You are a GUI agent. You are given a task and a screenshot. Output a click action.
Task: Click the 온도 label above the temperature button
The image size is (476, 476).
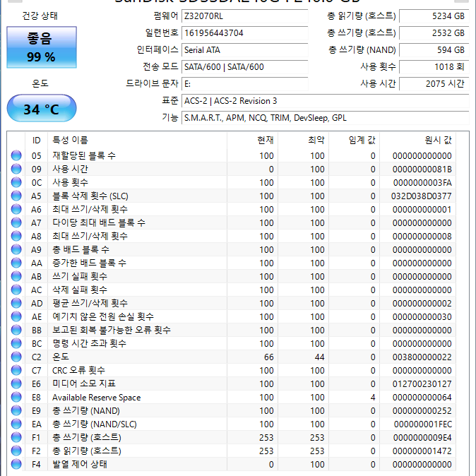click(x=40, y=83)
